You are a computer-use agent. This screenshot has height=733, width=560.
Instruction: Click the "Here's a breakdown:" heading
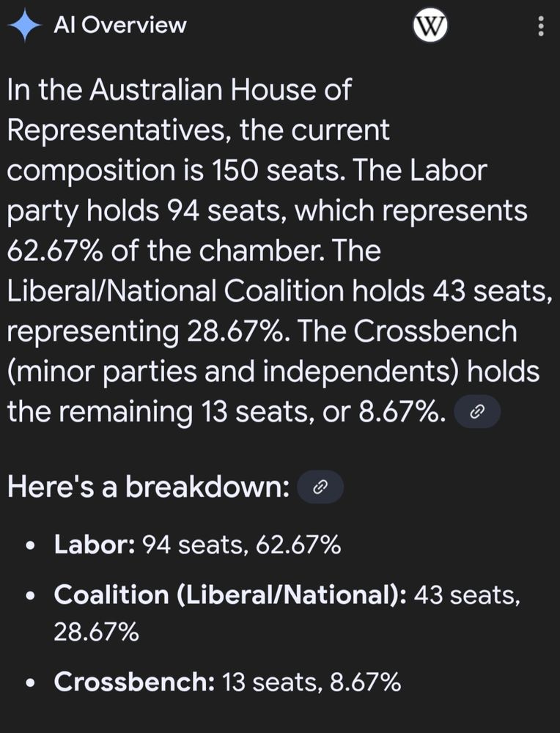pyautogui.click(x=148, y=488)
